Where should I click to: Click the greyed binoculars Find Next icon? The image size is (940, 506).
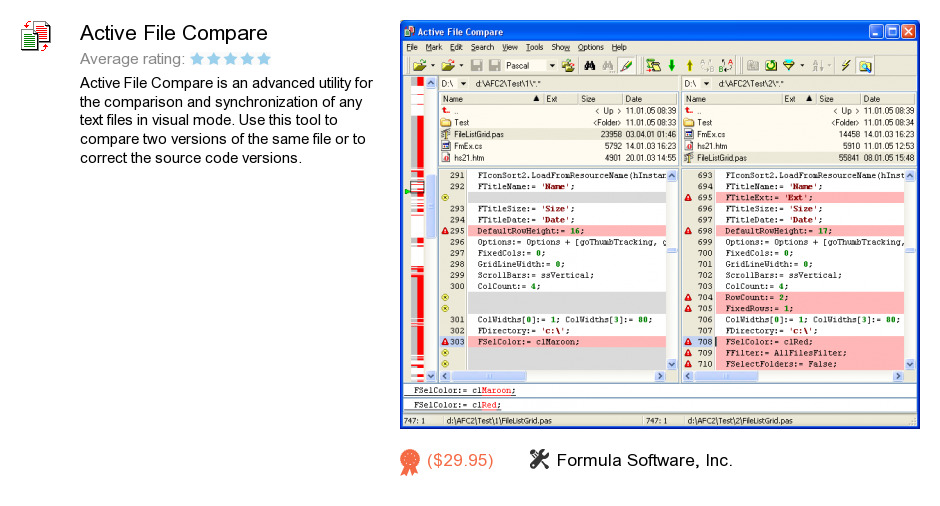608,65
